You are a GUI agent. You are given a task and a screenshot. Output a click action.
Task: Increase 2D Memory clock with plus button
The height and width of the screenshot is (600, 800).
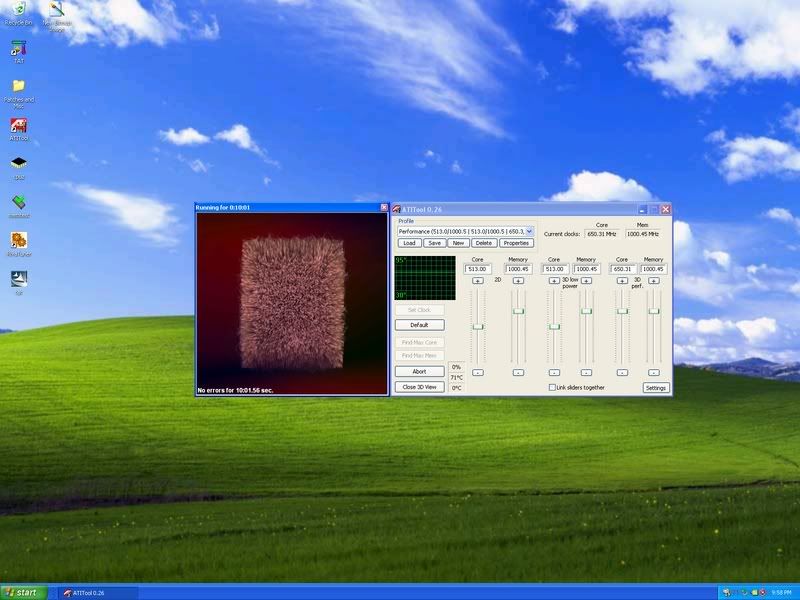click(x=518, y=281)
